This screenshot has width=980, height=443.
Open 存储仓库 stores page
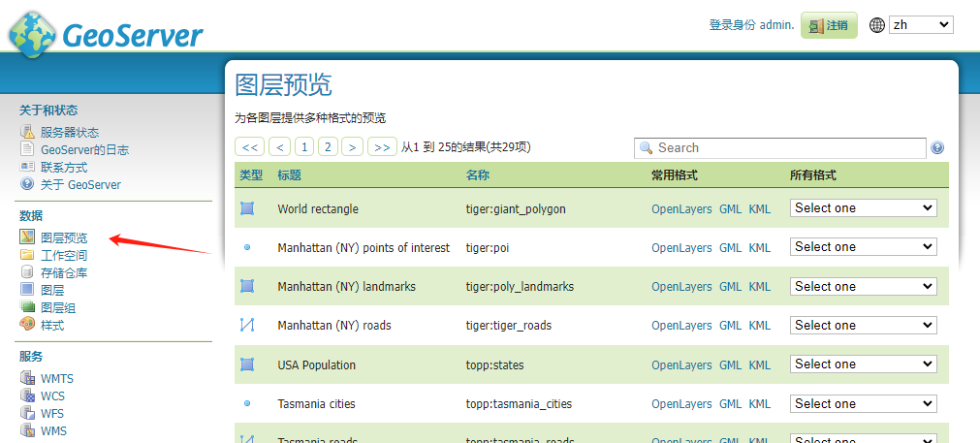(x=64, y=273)
